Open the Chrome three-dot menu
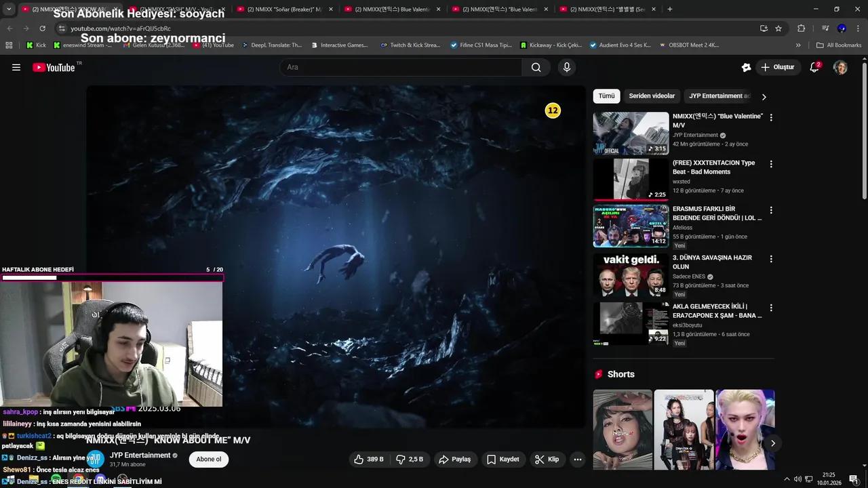This screenshot has height=488, width=868. [x=857, y=28]
